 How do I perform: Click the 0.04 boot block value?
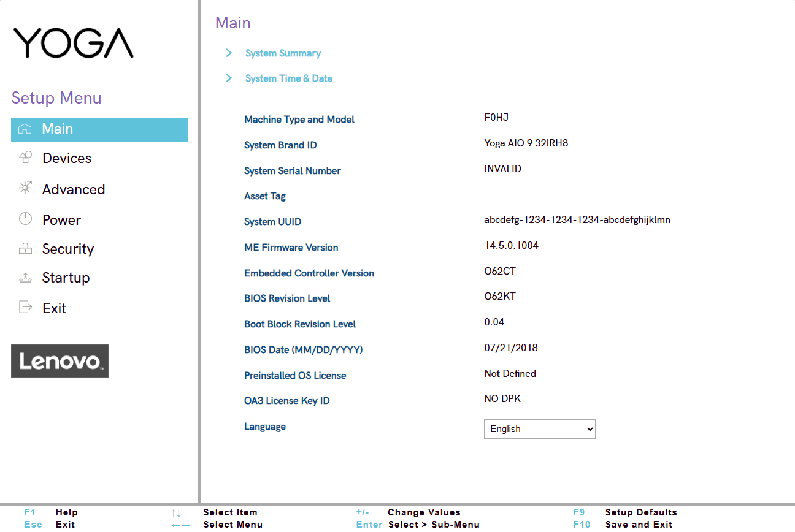tap(494, 322)
